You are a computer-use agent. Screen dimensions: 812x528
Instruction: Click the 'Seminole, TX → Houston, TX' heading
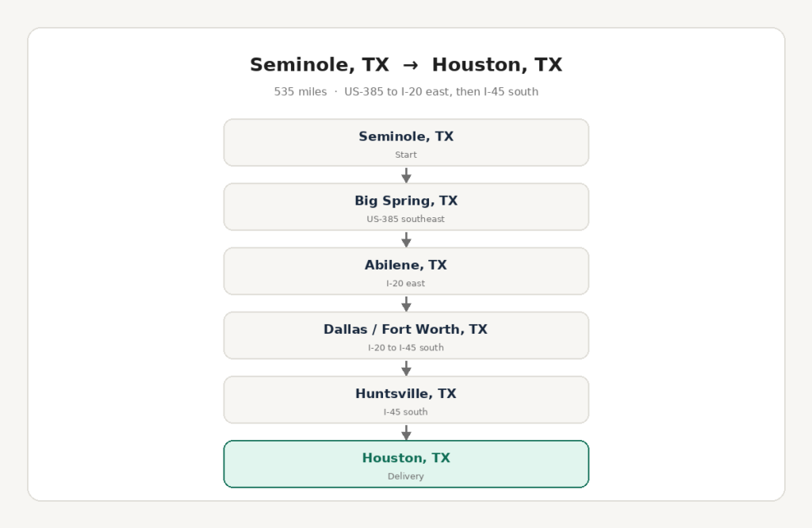click(406, 65)
